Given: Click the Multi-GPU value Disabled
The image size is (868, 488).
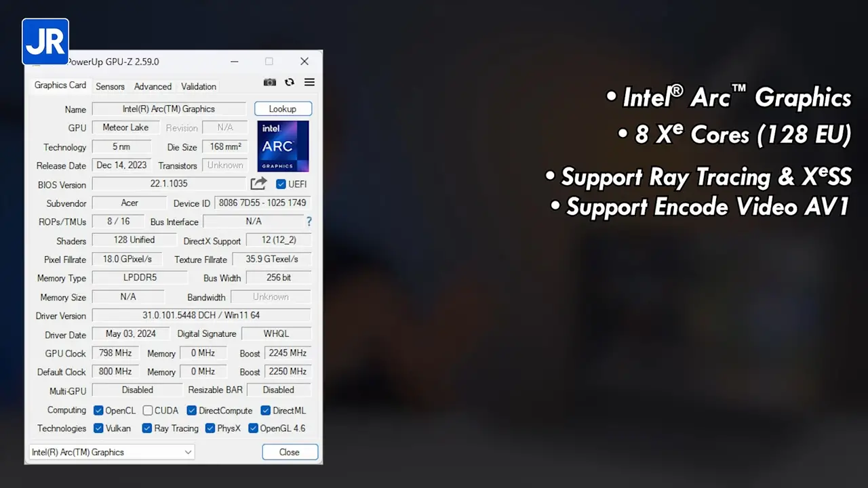Looking at the screenshot, I should (x=138, y=390).
